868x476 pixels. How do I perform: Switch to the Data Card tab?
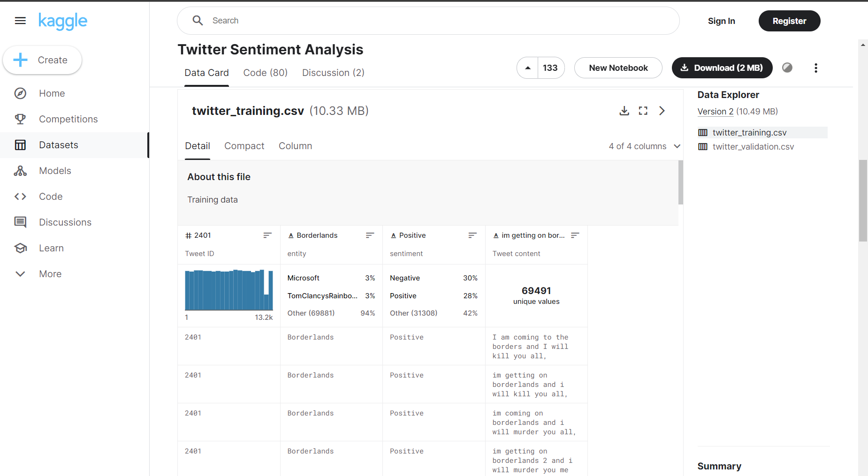coord(206,73)
